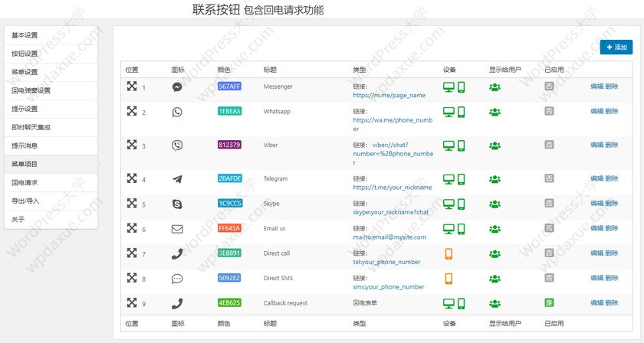Toggle the enabled status for Callback request
The height and width of the screenshot is (343, 644).
(549, 303)
